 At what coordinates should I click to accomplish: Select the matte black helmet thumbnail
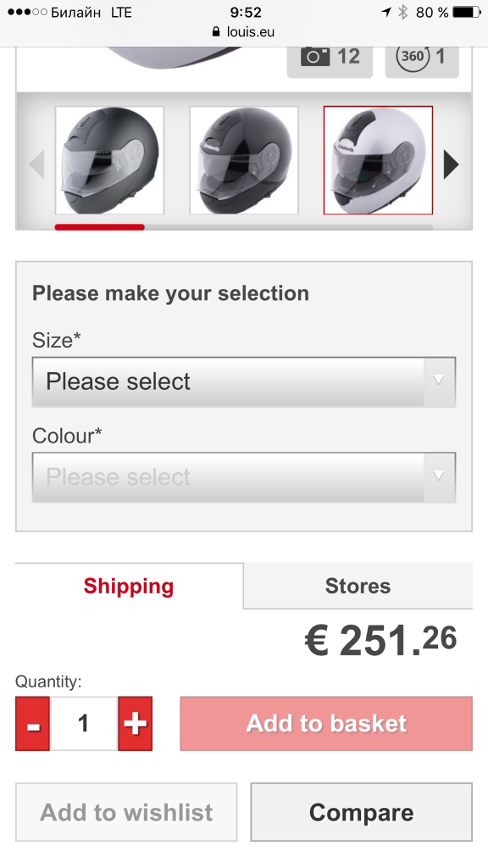pyautogui.click(x=109, y=160)
